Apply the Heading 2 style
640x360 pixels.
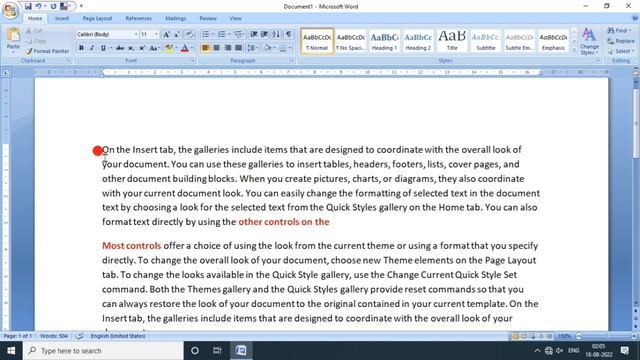pos(418,40)
